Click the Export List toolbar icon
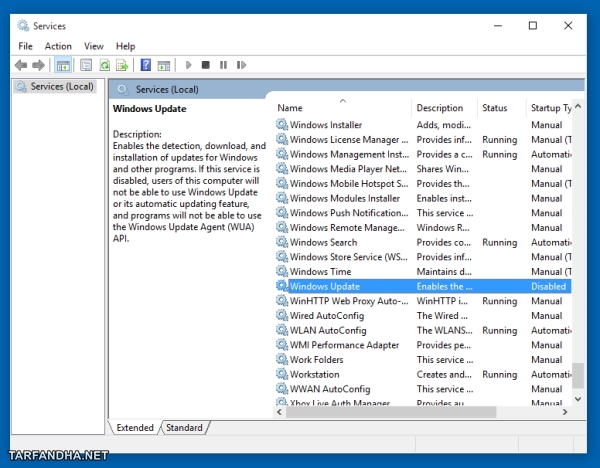This screenshot has width=600, height=468. [122, 65]
